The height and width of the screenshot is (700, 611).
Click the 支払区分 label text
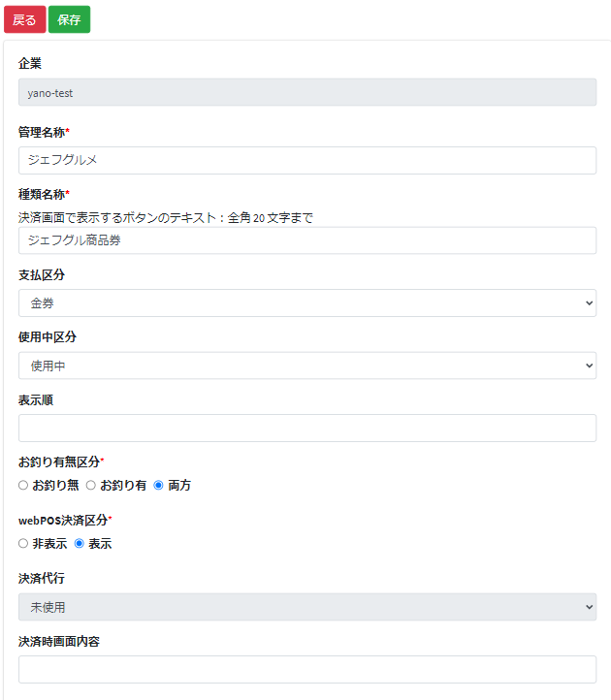(42, 275)
